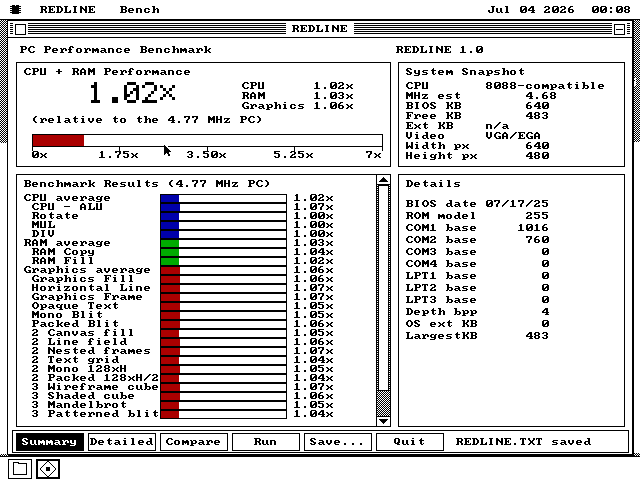The width and height of the screenshot is (640, 480).
Task: Select the 'Packed Blit' result row
Action: [178, 324]
